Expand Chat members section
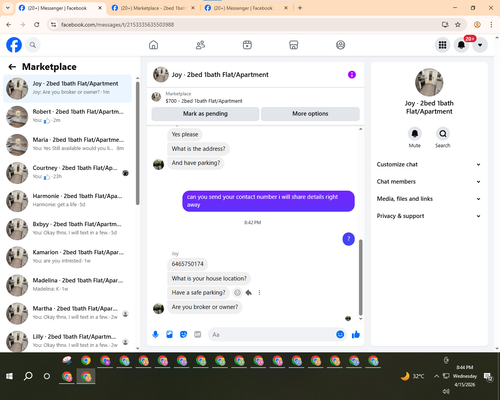500x400 pixels. point(429,182)
